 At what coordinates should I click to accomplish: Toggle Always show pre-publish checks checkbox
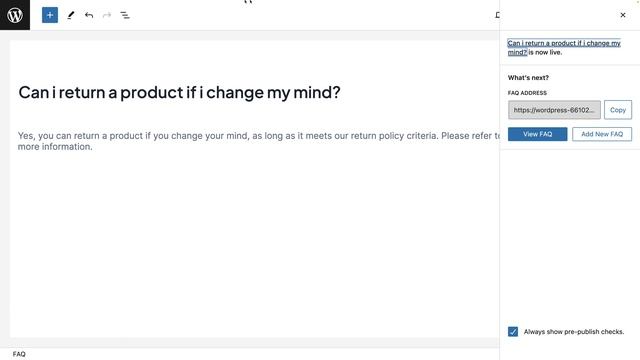click(x=513, y=331)
